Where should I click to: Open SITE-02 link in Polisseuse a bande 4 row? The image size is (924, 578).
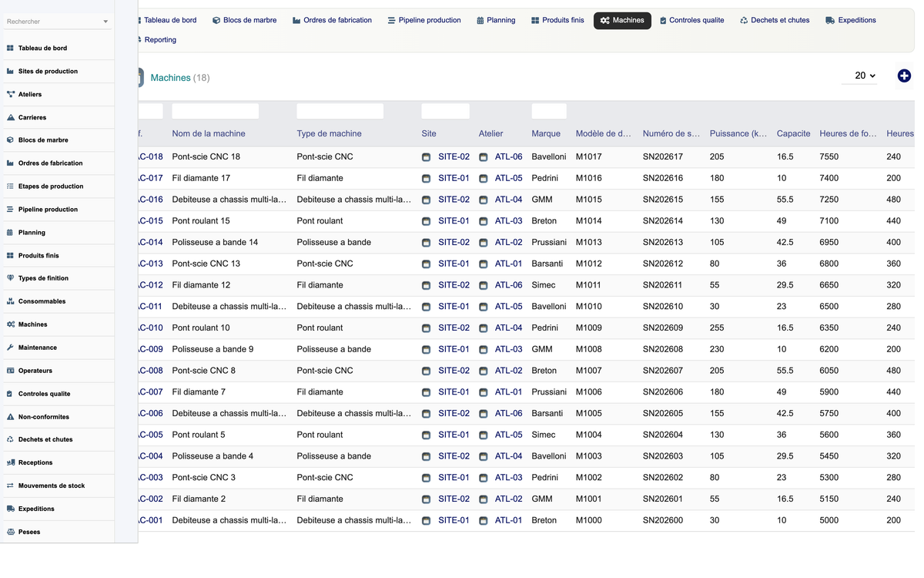[x=454, y=456]
